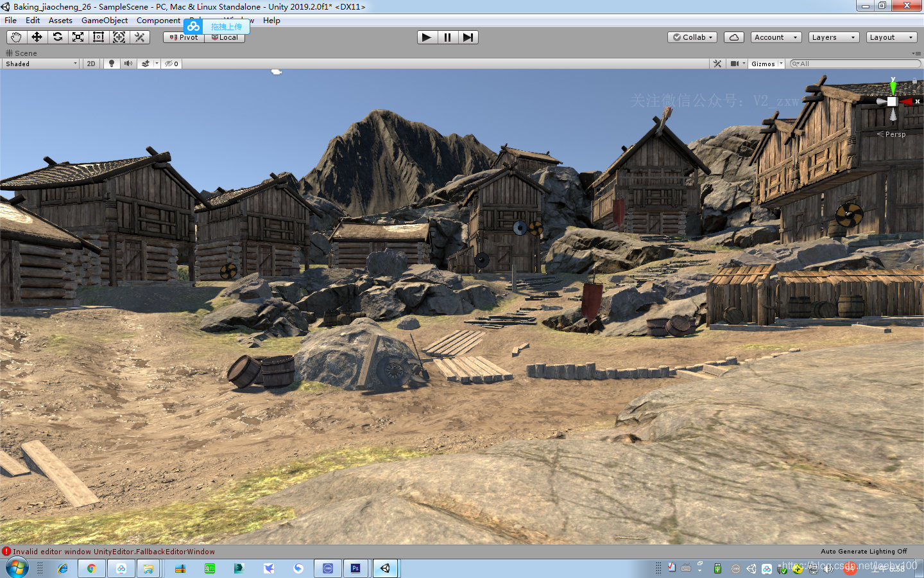Open Photoshop from taskbar
Viewport: 924px width, 578px height.
click(x=355, y=568)
